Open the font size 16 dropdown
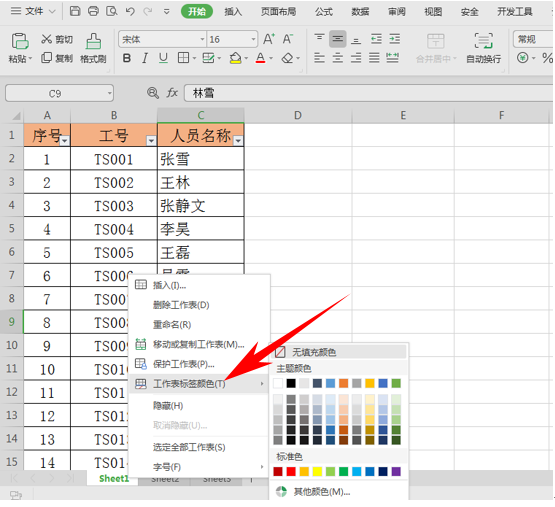Screen dimensions: 555x507 [x=253, y=39]
